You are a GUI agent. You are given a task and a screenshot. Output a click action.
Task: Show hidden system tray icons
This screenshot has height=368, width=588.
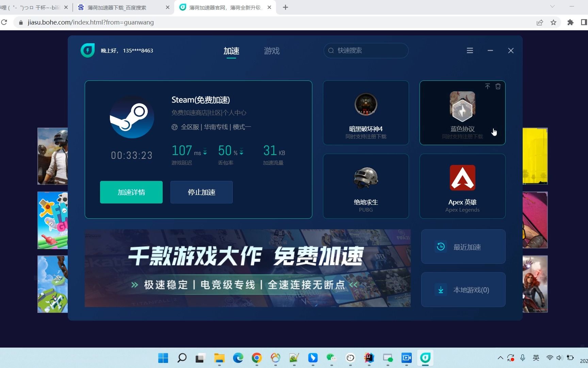(500, 358)
